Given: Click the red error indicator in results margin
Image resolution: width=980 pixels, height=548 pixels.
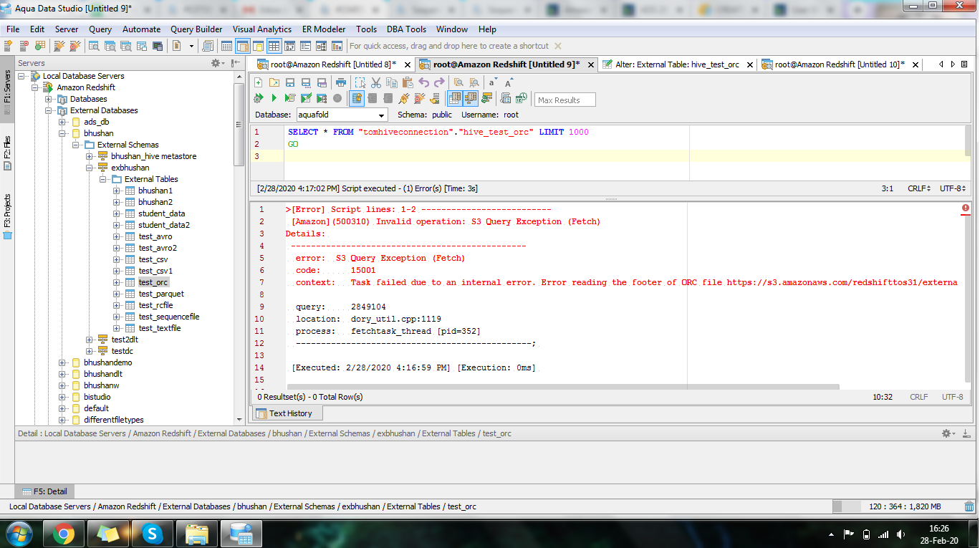Looking at the screenshot, I should [966, 208].
